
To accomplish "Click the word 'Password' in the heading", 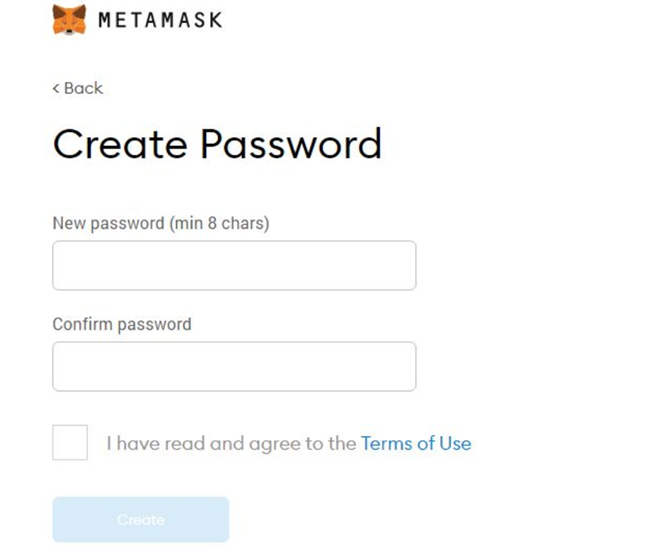I will [291, 144].
